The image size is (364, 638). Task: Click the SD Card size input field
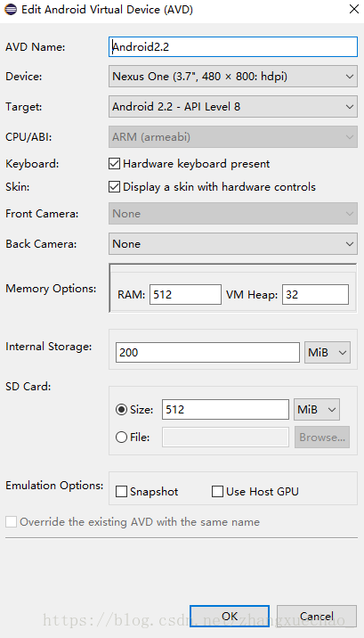click(225, 409)
